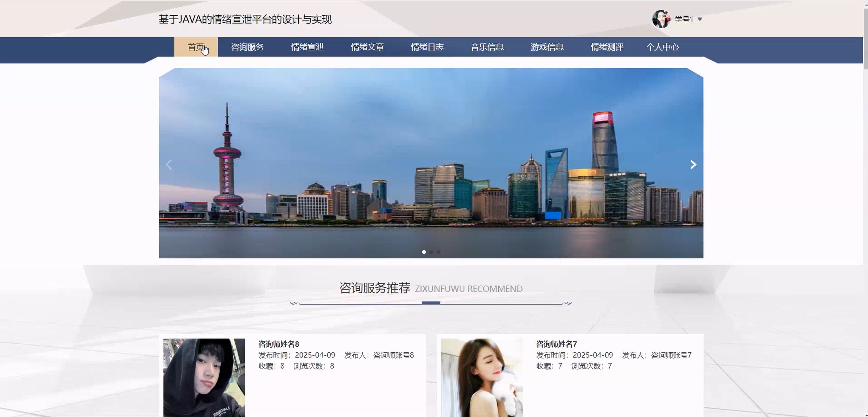Open 游戏信息 navigation item
This screenshot has height=417, width=868.
pos(547,47)
